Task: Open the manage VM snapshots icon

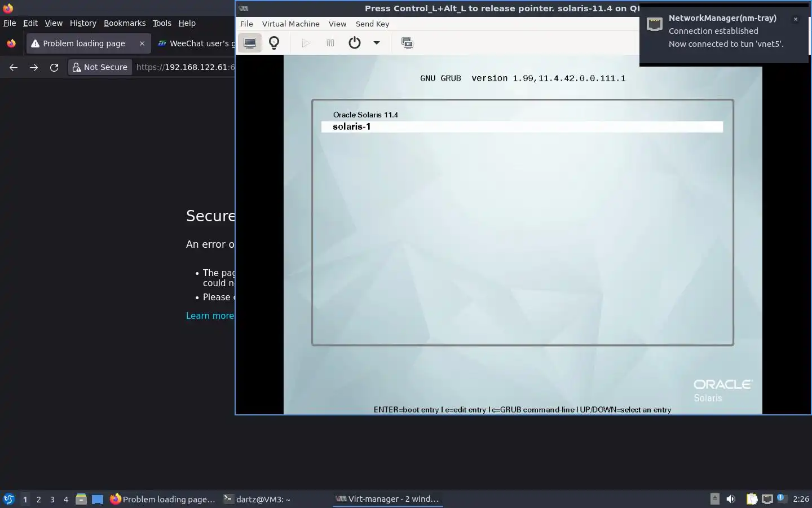Action: click(407, 43)
